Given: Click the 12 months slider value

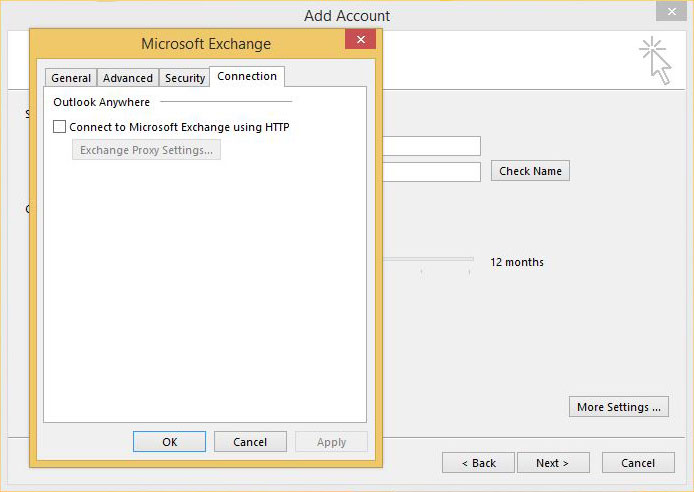Looking at the screenshot, I should (517, 262).
